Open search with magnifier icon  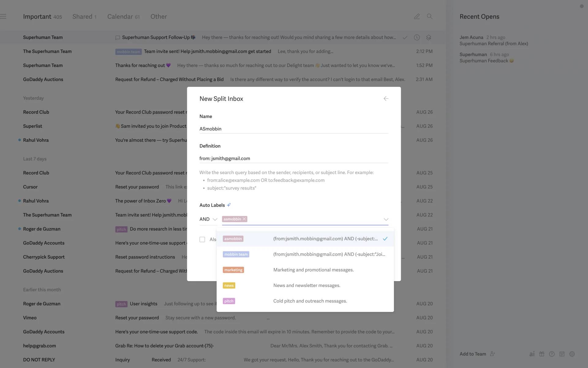430,17
